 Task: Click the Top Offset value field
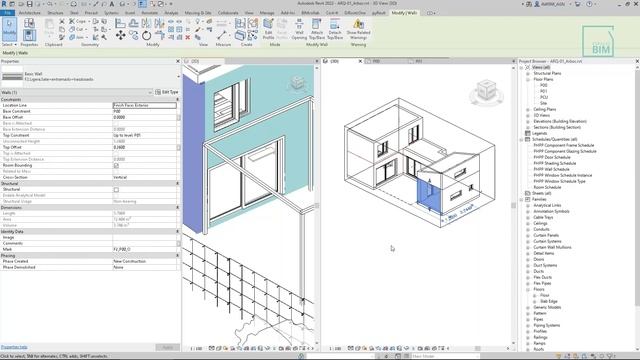click(x=144, y=147)
